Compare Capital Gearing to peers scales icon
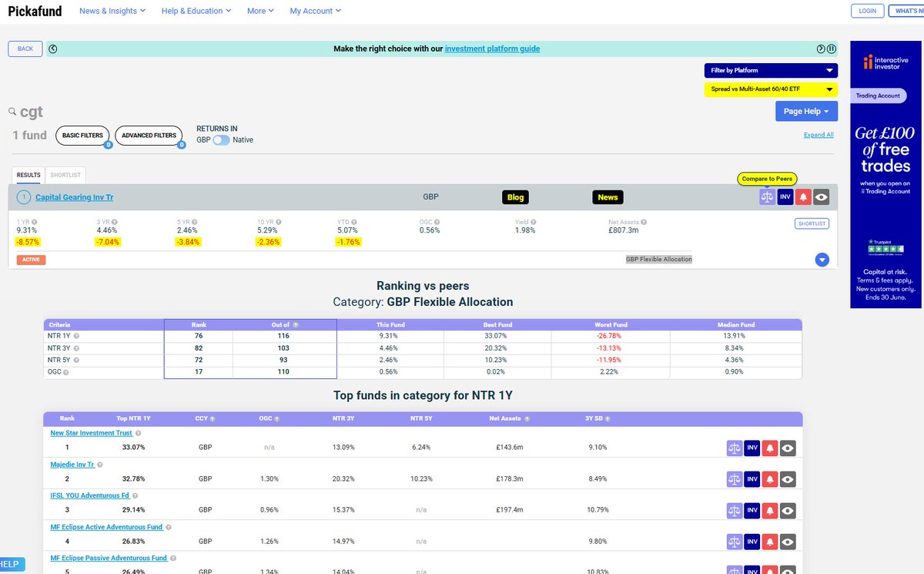Viewport: 924px width, 574px height. (x=767, y=197)
